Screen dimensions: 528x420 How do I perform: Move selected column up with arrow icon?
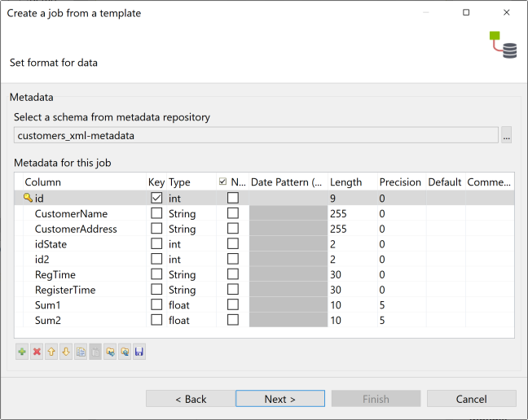coord(51,352)
